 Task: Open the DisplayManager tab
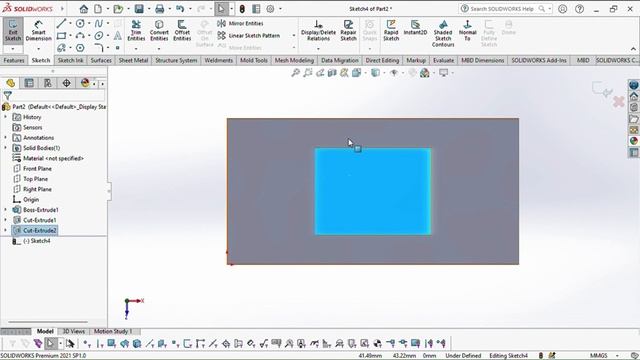click(85, 83)
